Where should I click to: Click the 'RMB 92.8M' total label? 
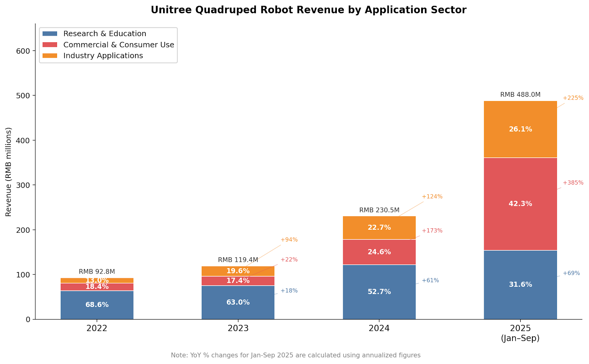tap(97, 272)
